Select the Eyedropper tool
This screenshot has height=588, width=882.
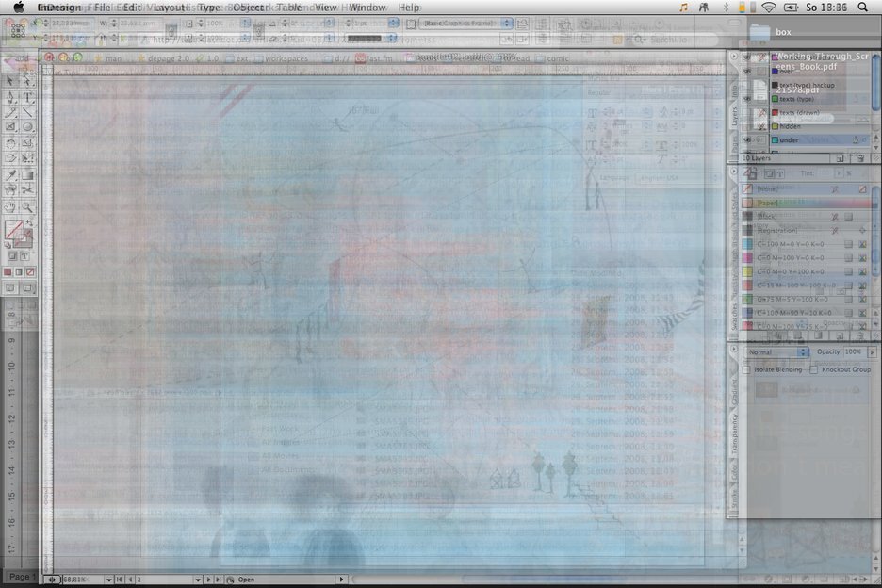(x=10, y=175)
